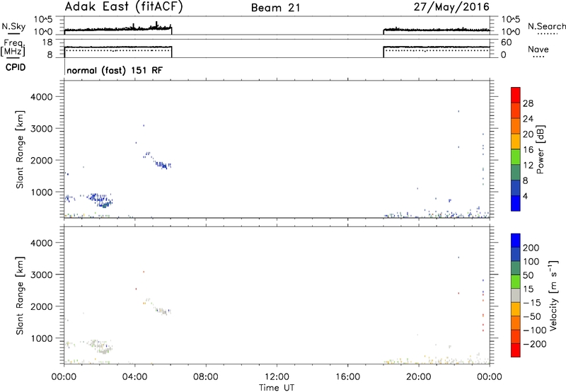Click the '20:00' time axis tick label
The height and width of the screenshot is (392, 566).
tap(419, 377)
